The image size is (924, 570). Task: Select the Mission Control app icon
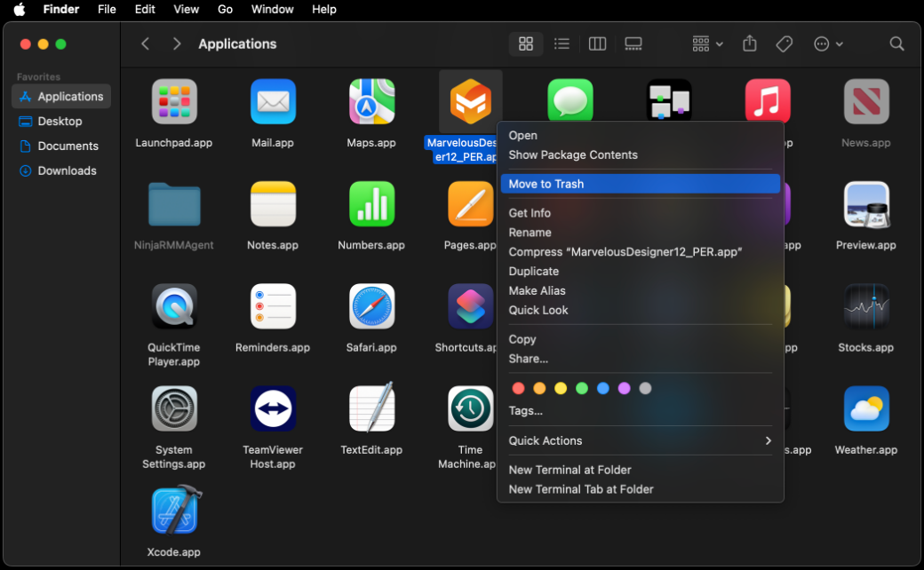[669, 100]
